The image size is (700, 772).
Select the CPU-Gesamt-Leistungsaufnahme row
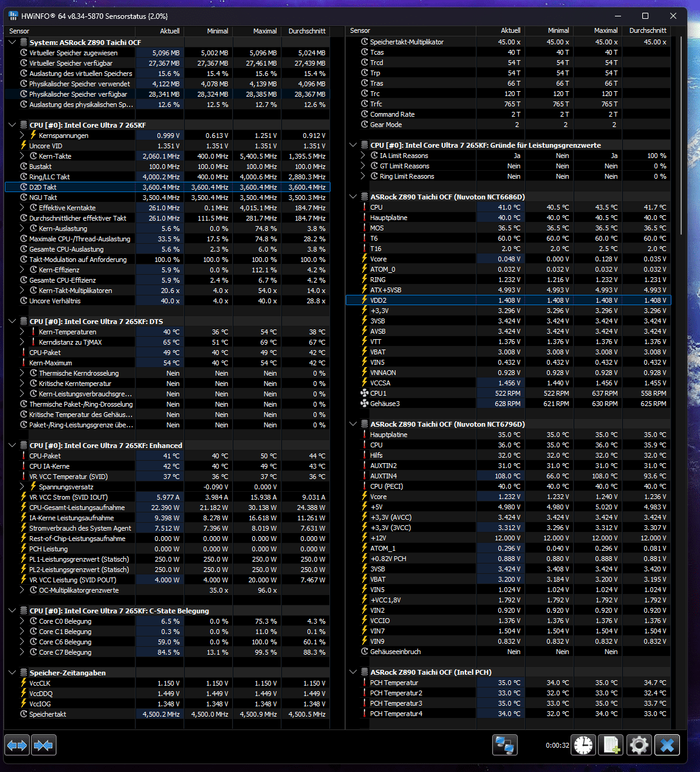pos(167,508)
